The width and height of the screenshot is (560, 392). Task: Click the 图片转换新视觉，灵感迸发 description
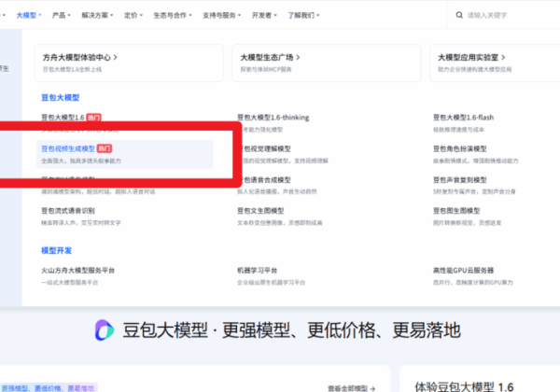(468, 223)
